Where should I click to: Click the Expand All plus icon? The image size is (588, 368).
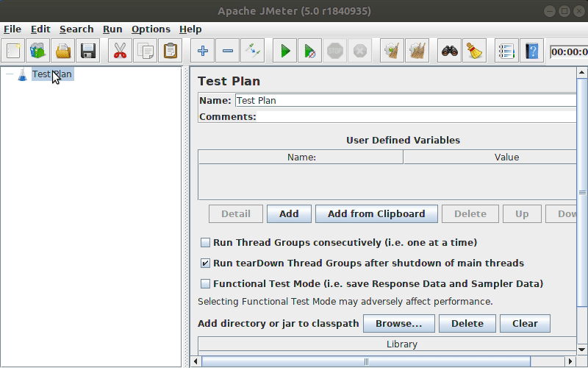tap(203, 51)
